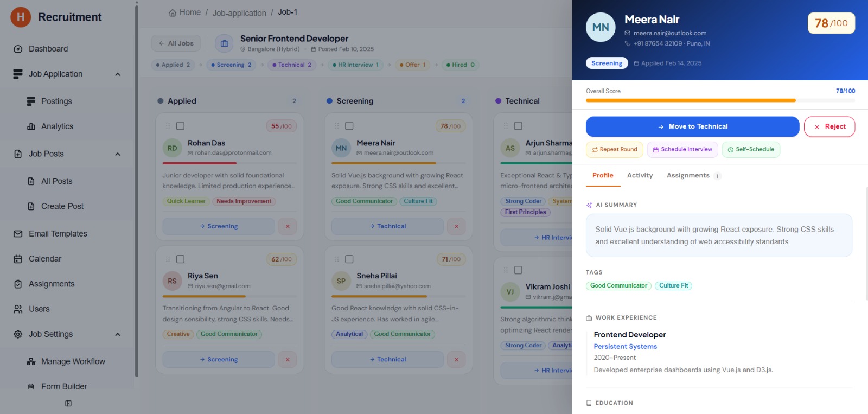This screenshot has width=868, height=414.
Task: Switch to the Activity tab
Action: pos(640,175)
